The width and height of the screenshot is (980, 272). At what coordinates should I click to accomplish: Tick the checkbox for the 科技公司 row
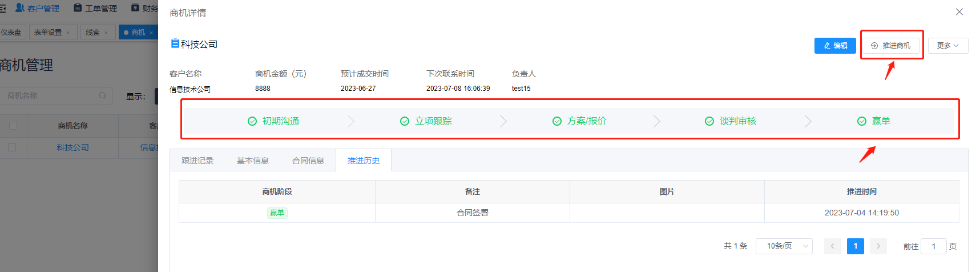[13, 147]
